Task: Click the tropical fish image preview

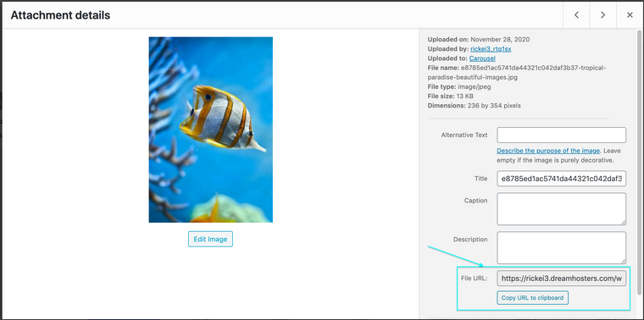Action: click(x=211, y=130)
